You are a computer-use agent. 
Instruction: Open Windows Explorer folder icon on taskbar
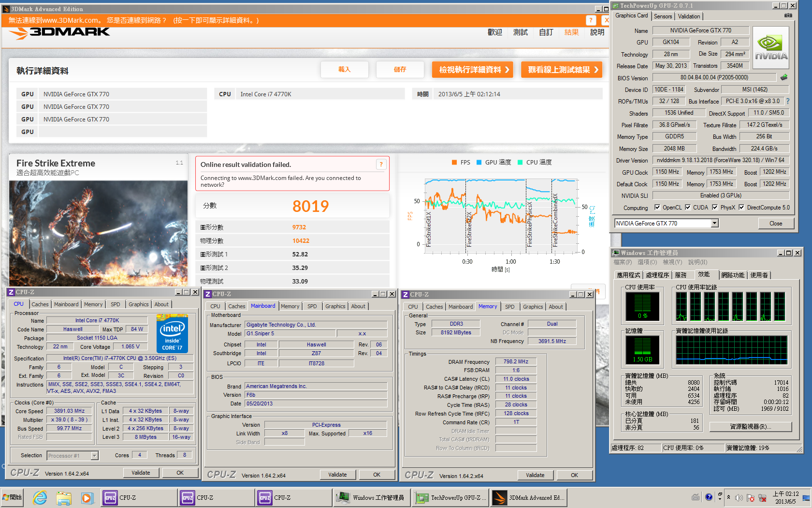tap(63, 497)
